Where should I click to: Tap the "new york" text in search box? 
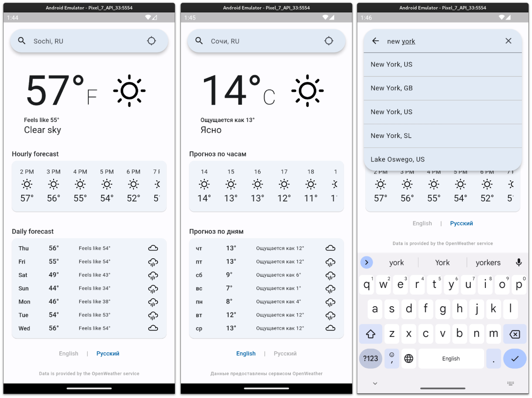(401, 41)
